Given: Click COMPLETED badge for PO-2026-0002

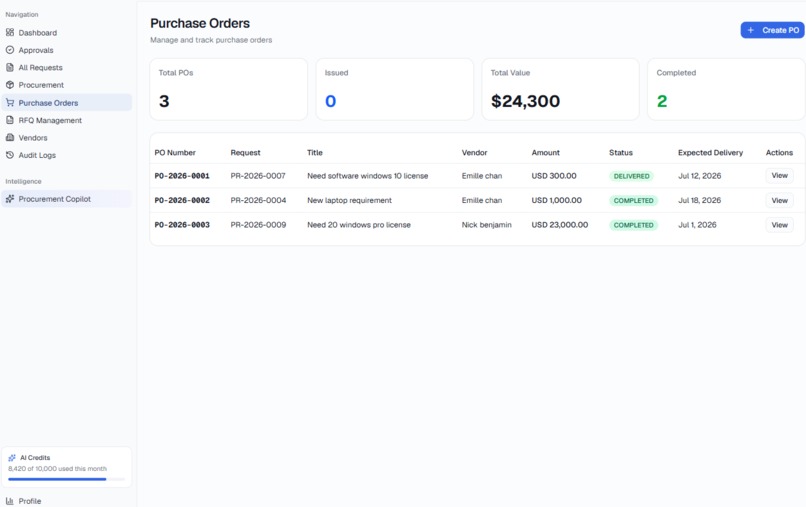Looking at the screenshot, I should point(633,201).
